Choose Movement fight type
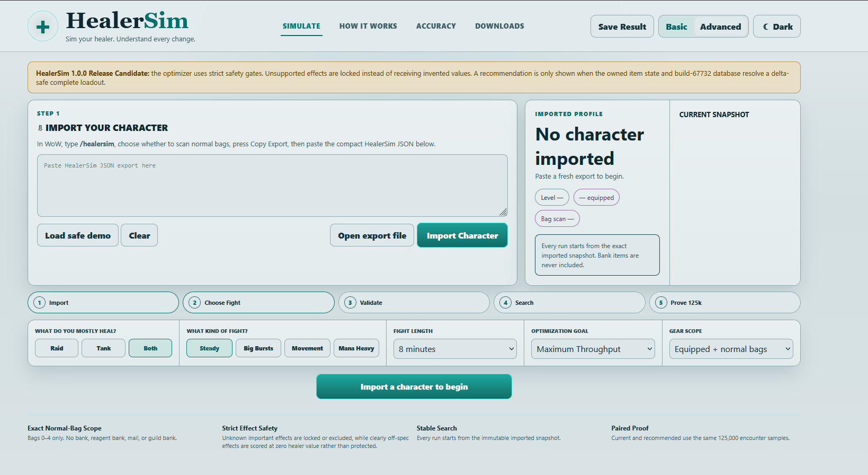868x475 pixels. click(307, 348)
